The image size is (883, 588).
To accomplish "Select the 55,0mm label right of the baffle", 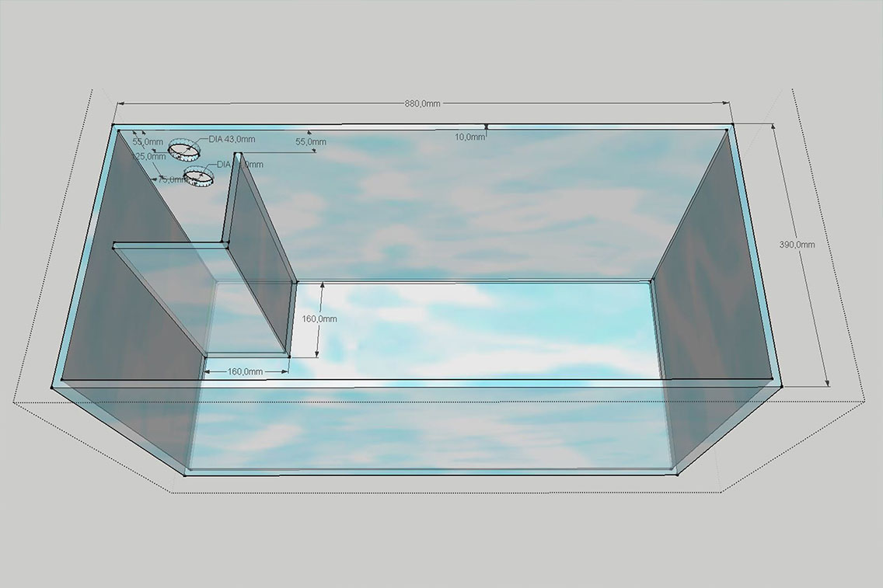I will click(310, 142).
